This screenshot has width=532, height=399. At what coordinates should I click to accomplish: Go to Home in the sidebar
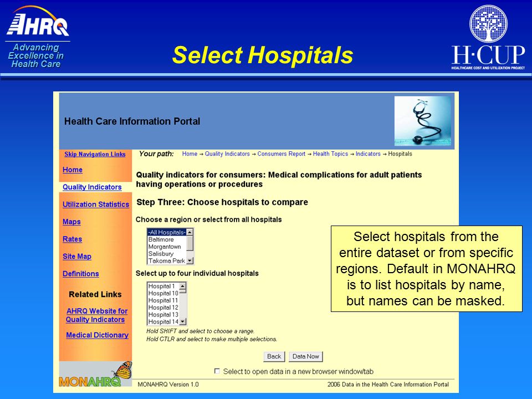[x=73, y=170]
